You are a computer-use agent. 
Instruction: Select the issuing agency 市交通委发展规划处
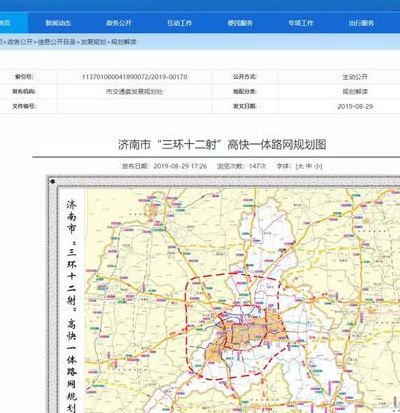point(134,91)
